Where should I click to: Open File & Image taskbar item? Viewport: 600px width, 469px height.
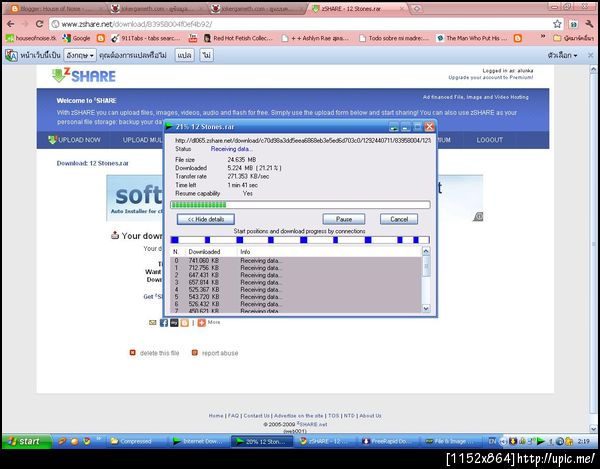pyautogui.click(x=452, y=441)
